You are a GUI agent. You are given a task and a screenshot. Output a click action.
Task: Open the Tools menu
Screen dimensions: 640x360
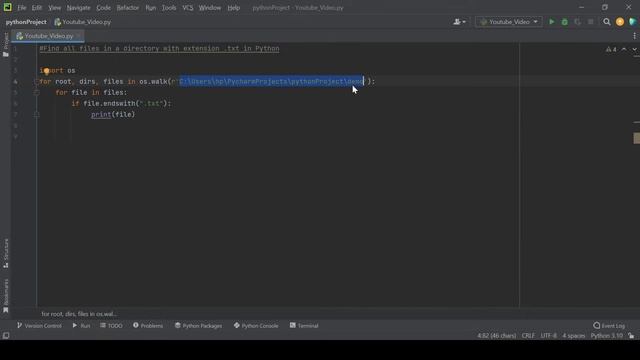click(169, 8)
